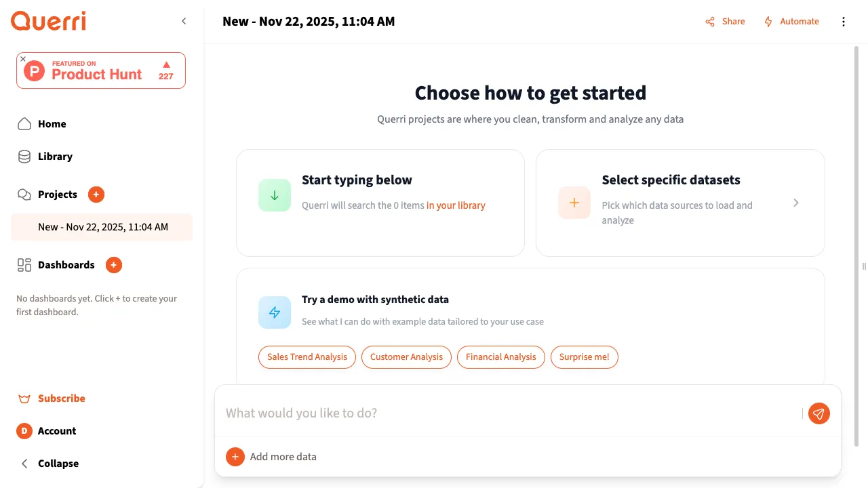Dismiss the Product Hunt banner

click(x=23, y=59)
